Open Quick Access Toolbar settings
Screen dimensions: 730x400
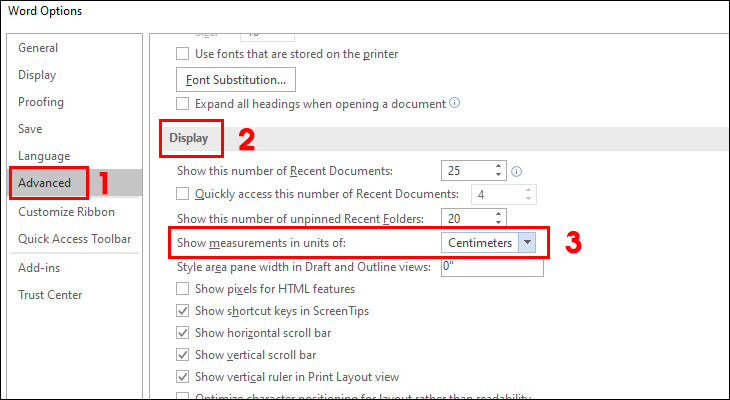point(74,239)
